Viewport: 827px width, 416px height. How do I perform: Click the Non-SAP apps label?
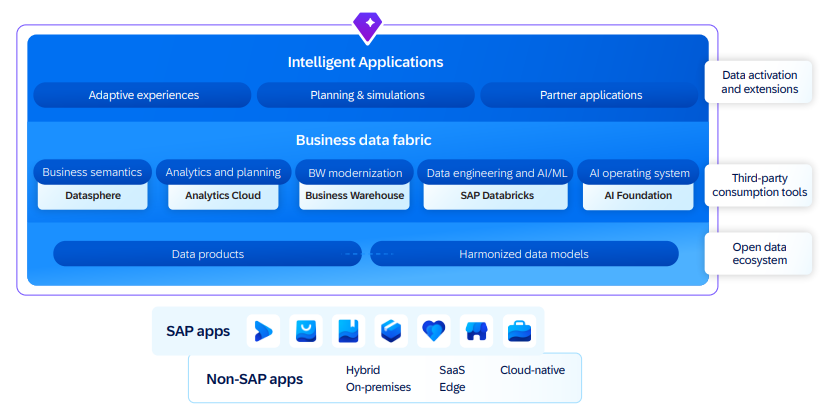click(255, 379)
